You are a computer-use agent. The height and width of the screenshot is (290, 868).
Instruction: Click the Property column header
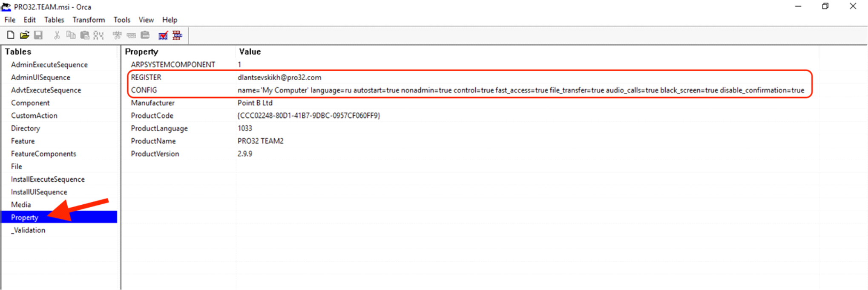click(142, 52)
